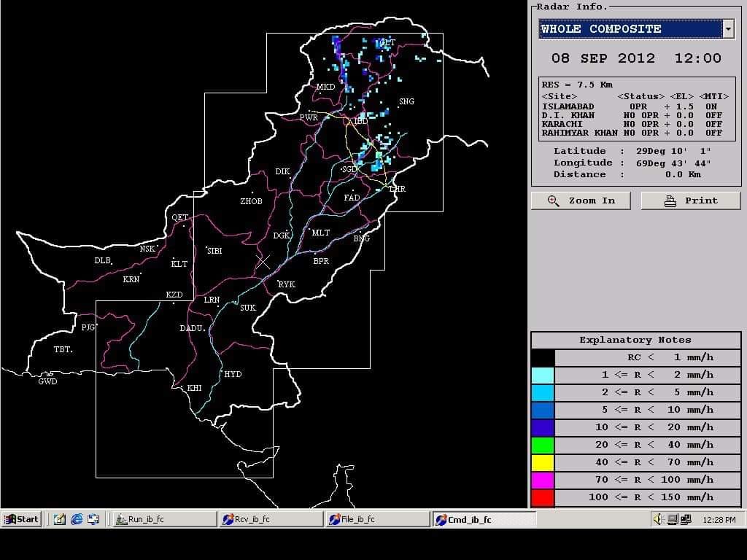Click the yellow 40-70 mm/h swatch

[543, 462]
